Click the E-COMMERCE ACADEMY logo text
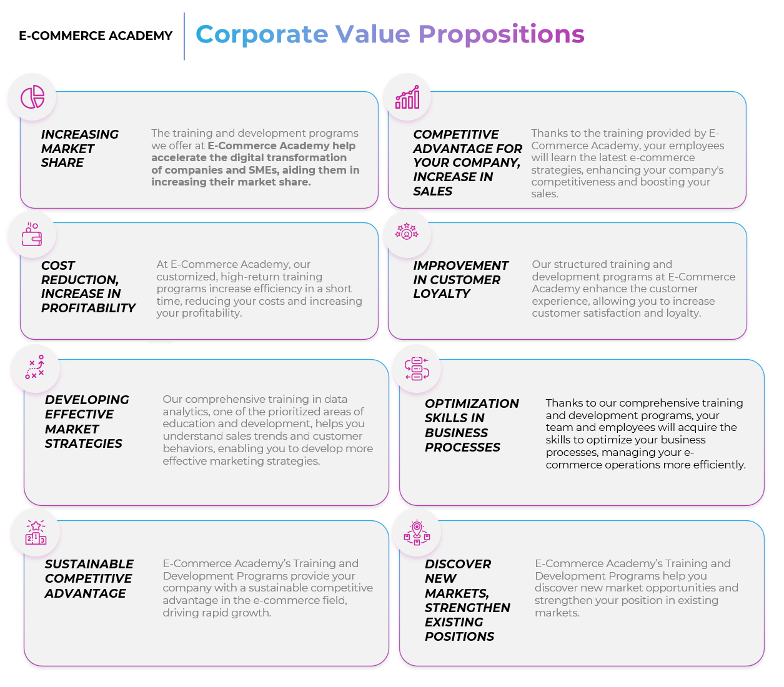 tap(96, 36)
